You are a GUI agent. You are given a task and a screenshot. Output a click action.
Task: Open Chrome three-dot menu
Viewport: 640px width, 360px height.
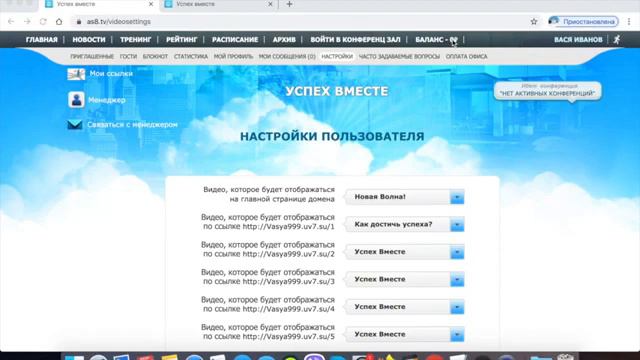pyautogui.click(x=629, y=22)
